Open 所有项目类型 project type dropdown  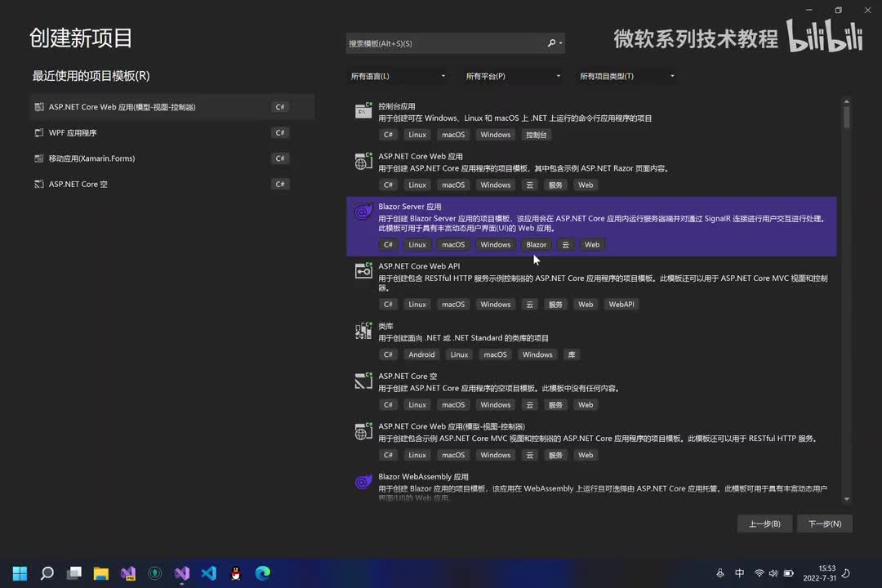pos(627,76)
